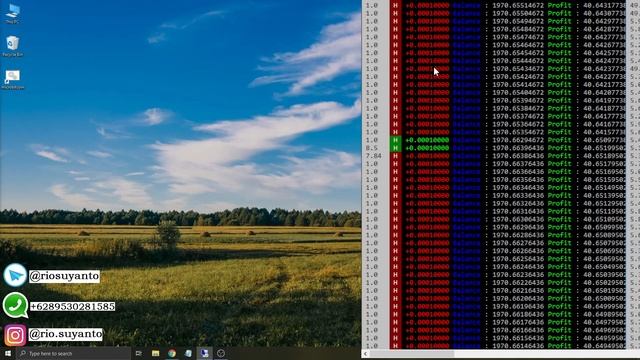Open File Explorer from the taskbar
The width and height of the screenshot is (640, 360).
pyautogui.click(x=156, y=353)
